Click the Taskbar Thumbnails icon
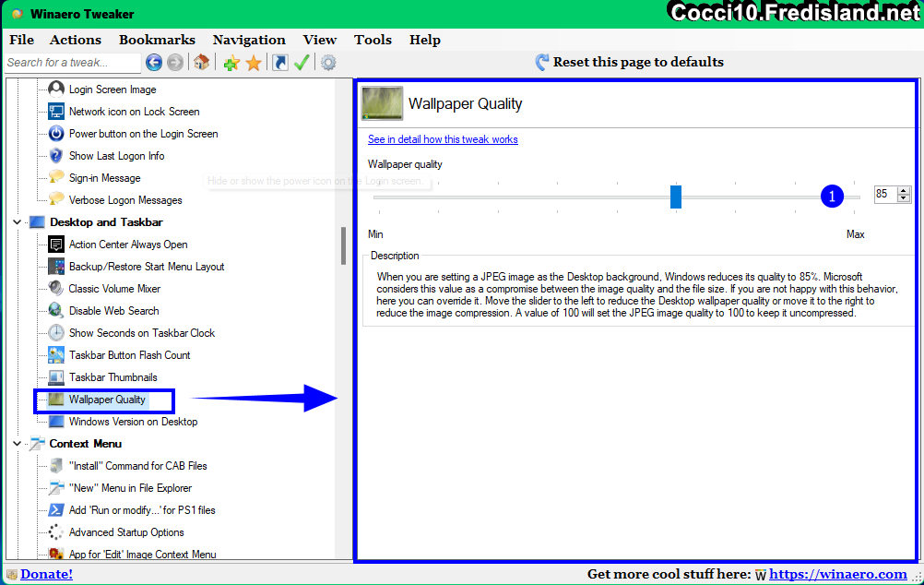The height and width of the screenshot is (585, 924). 56,377
